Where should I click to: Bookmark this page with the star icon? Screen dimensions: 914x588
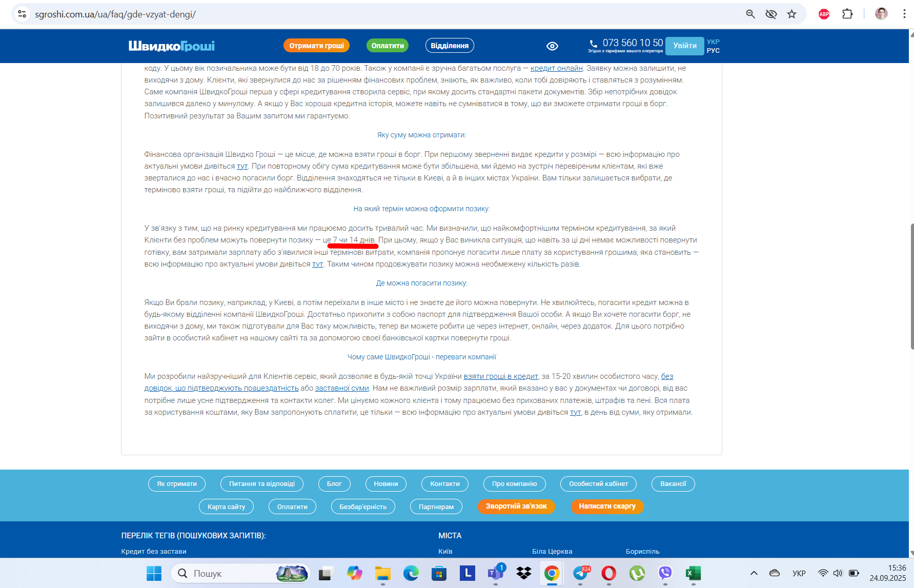(x=792, y=14)
